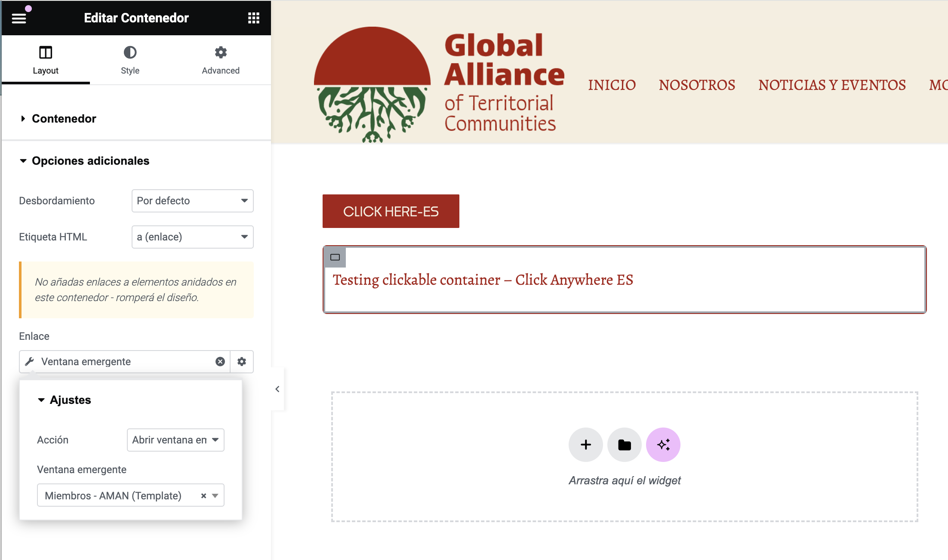
Task: Remove Miembros - AMAN popup selection
Action: 203,496
